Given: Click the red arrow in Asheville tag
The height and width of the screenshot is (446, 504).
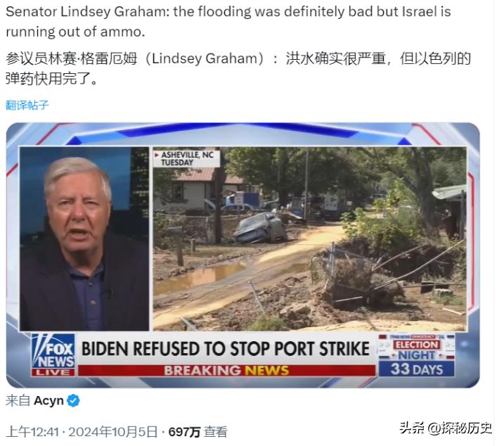Looking at the screenshot, I should [x=157, y=155].
